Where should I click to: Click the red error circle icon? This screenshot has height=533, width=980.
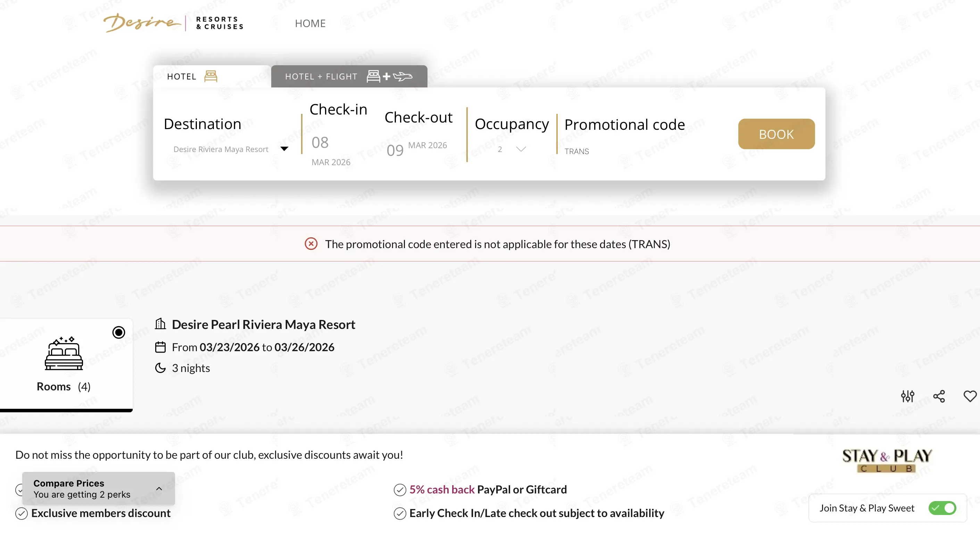tap(311, 244)
